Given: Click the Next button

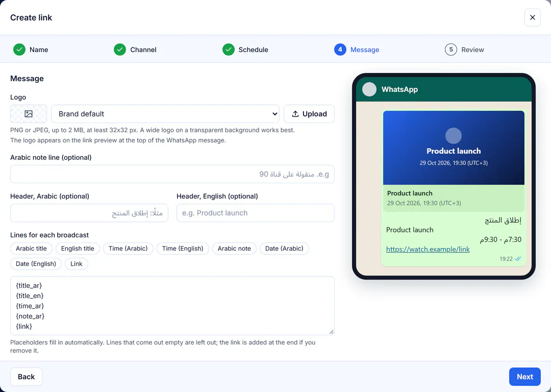Looking at the screenshot, I should 525,377.
